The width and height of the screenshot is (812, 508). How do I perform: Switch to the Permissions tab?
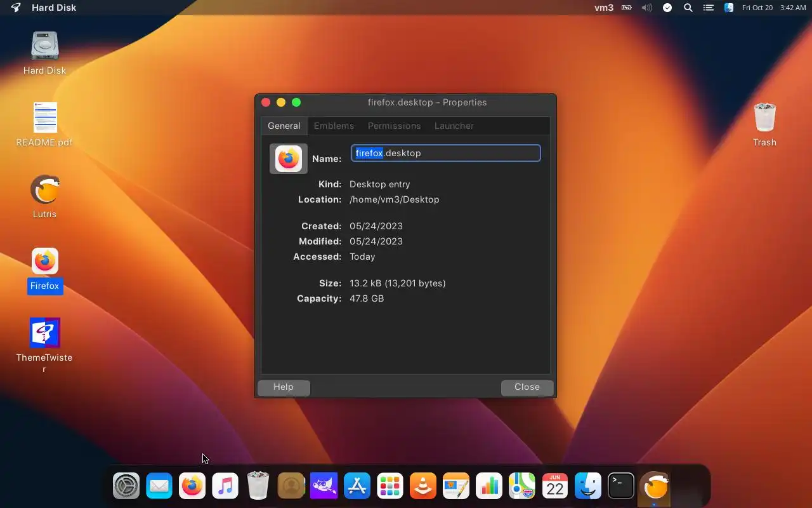[394, 126]
